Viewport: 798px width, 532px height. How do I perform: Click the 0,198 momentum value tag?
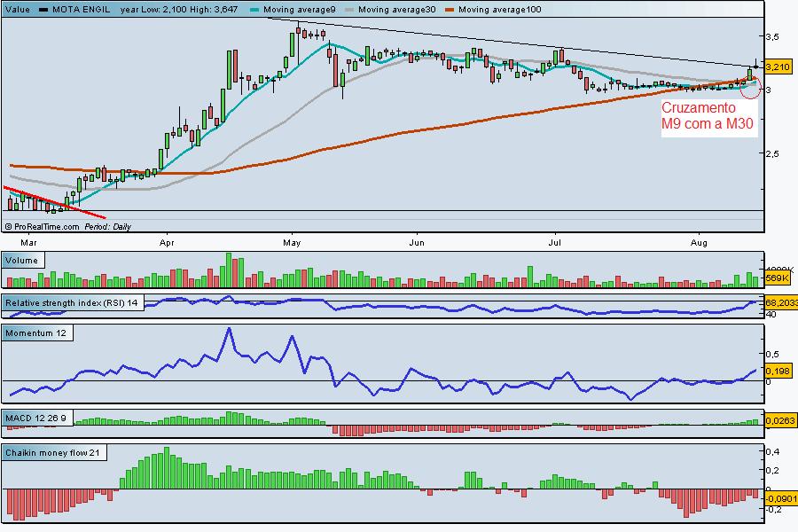click(x=778, y=371)
